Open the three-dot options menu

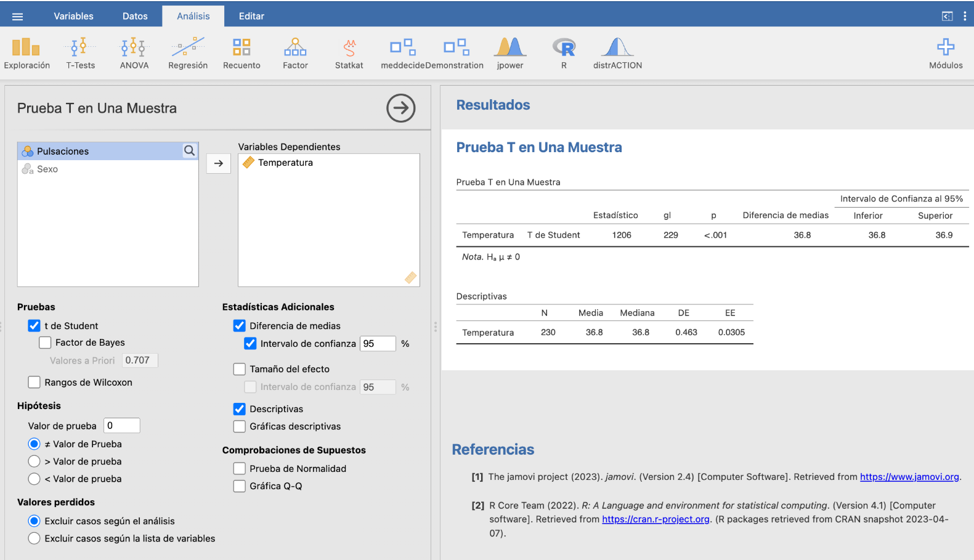click(x=965, y=16)
